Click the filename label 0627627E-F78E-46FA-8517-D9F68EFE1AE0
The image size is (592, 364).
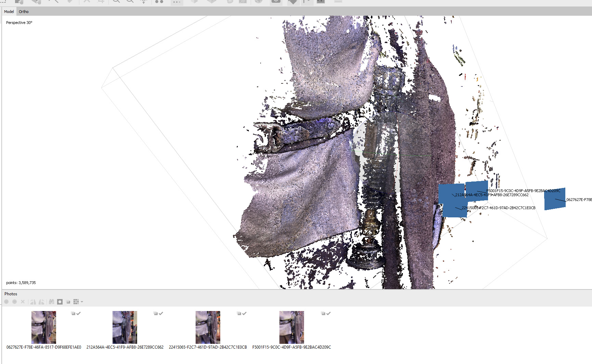click(x=44, y=347)
